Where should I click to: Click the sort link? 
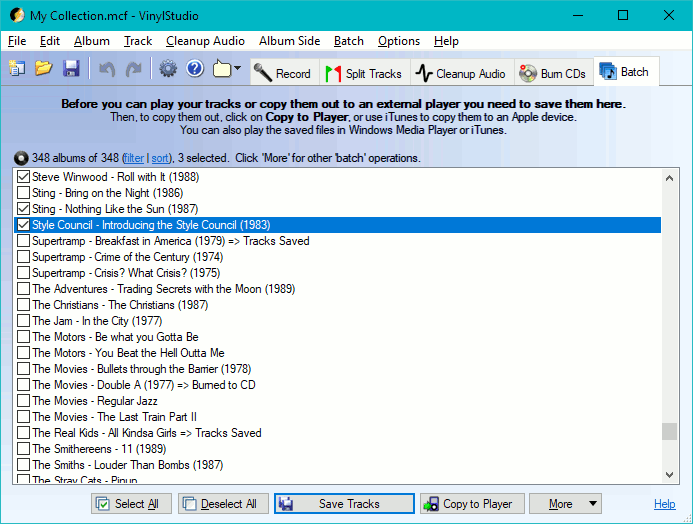point(160,158)
